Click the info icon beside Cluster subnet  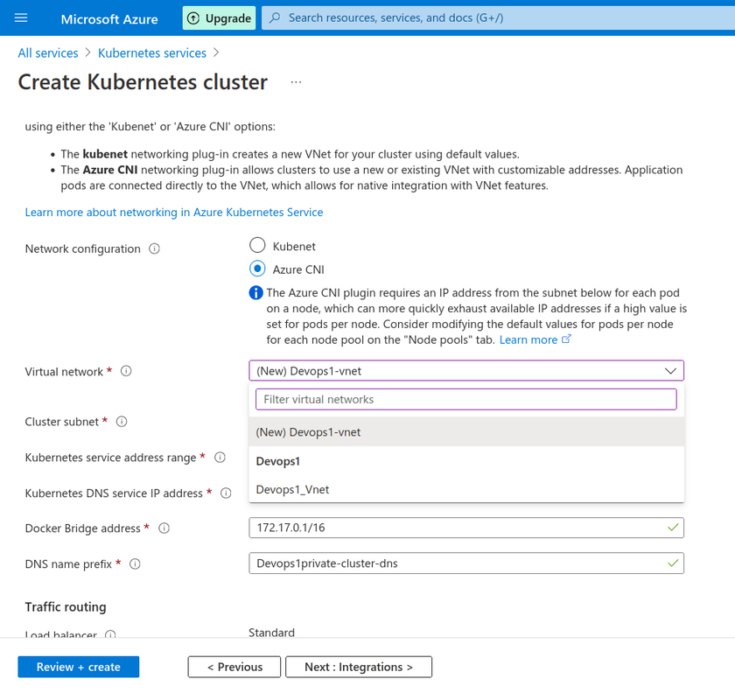coord(122,422)
